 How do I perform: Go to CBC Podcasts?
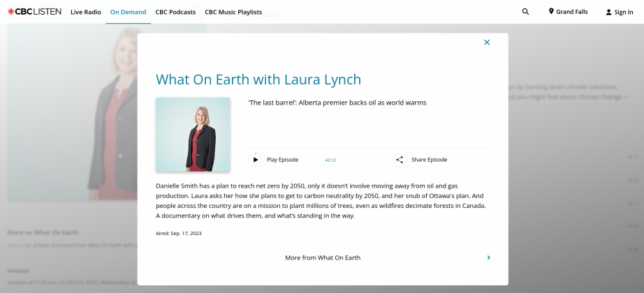coord(175,12)
